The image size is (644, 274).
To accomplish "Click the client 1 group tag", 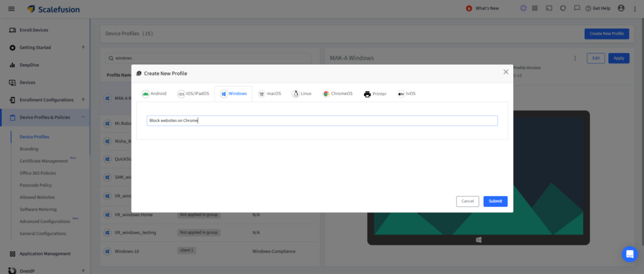I will point(186,250).
